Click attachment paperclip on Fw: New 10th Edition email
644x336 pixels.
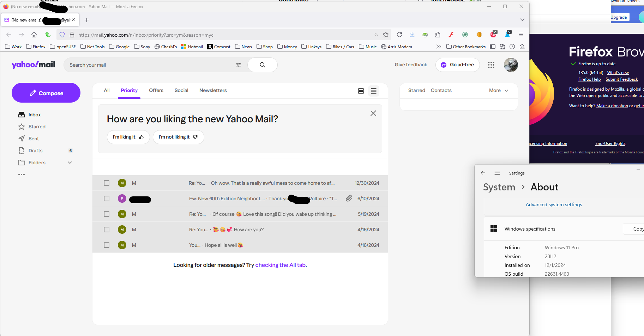pos(349,198)
